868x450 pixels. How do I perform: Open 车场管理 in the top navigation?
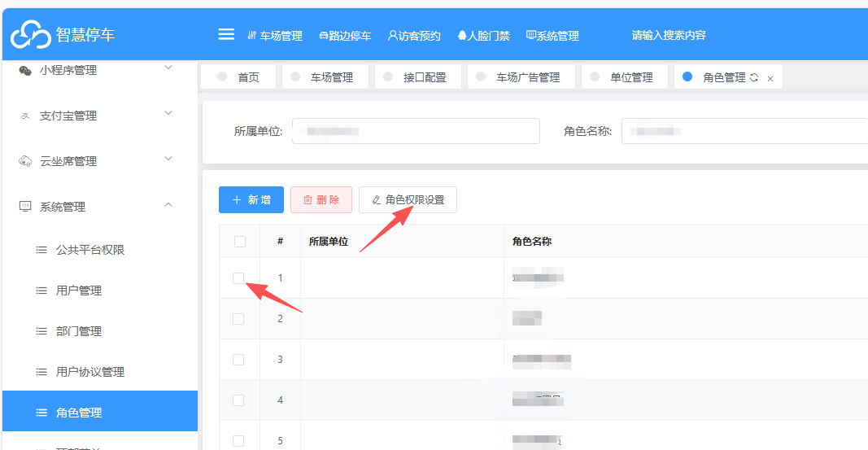click(275, 36)
